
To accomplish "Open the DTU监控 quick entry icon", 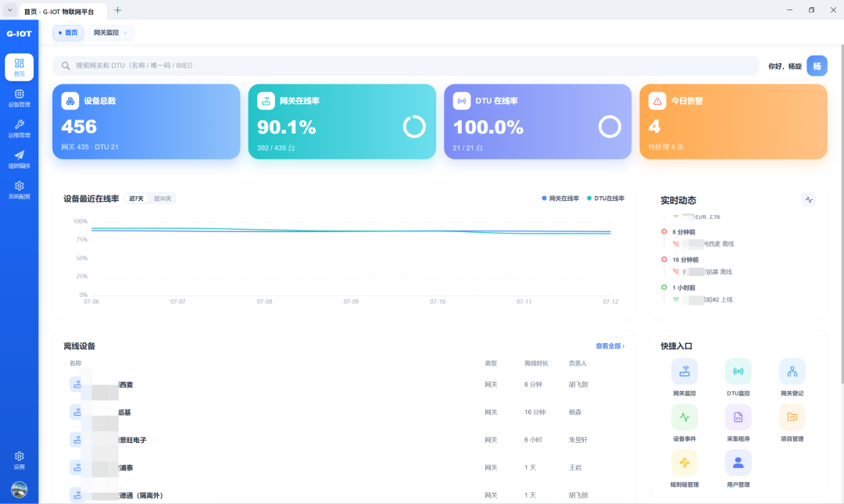I will point(738,371).
